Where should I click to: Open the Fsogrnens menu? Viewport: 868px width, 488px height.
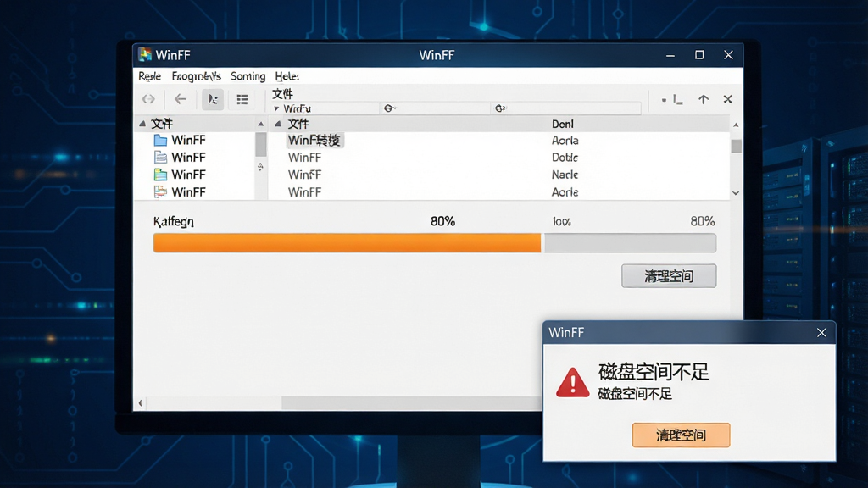196,76
